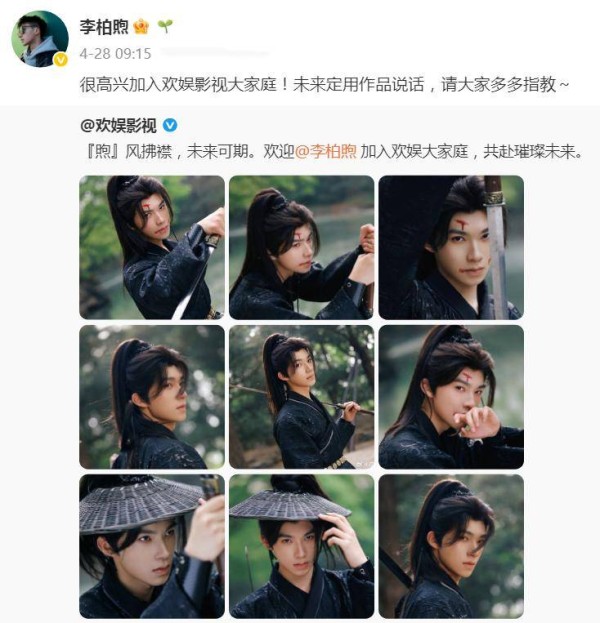Open top-middle photo by the lake
The width and height of the screenshot is (600, 623).
point(302,247)
